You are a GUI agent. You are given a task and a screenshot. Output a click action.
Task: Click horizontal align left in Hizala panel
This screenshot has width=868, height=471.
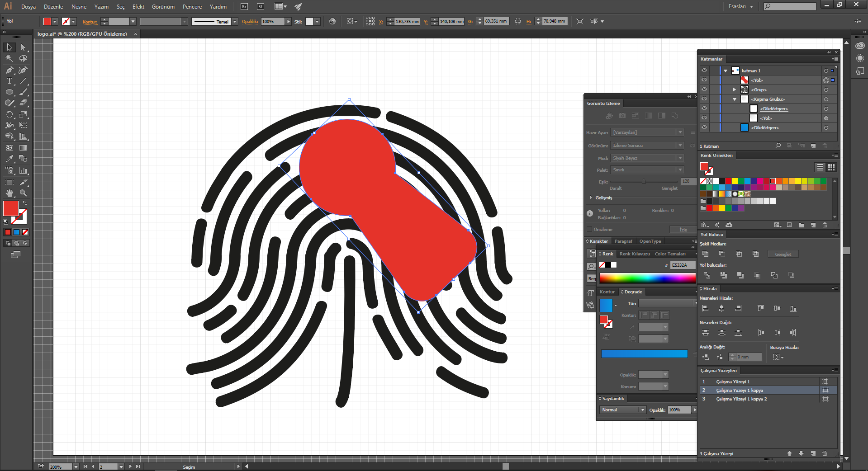[x=705, y=308]
